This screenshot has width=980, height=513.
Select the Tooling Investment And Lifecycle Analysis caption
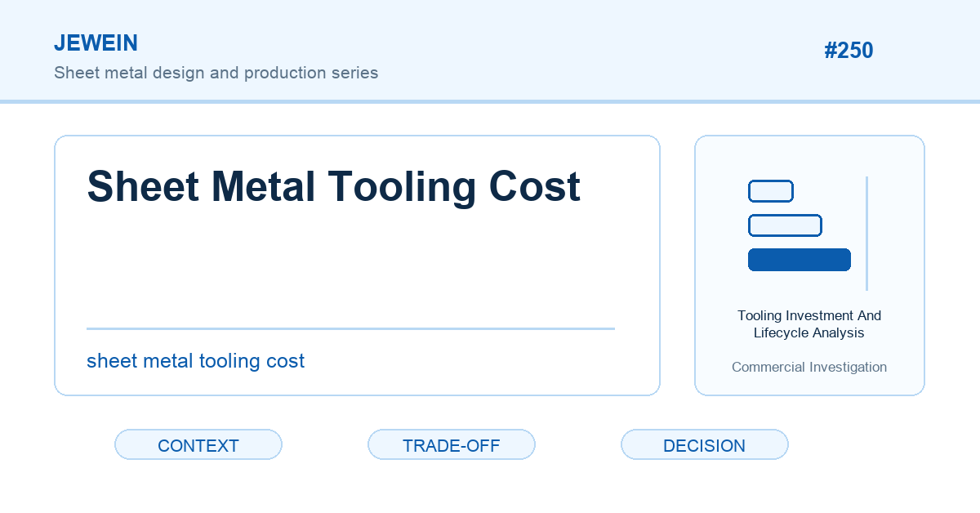pos(809,324)
